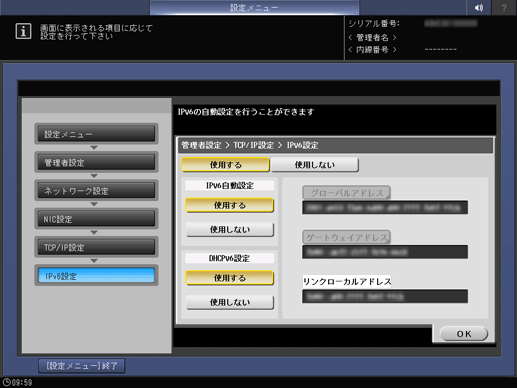Click the ゲートウェイアドレス button
The height and width of the screenshot is (388, 517).
coord(346,237)
